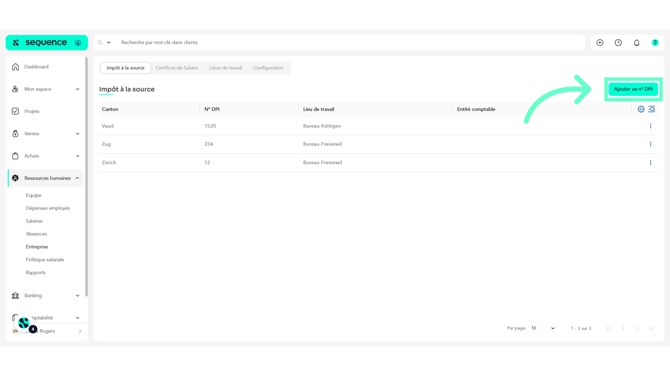Viewport: 670px width, 376px height.
Task: Expand the Ventes menu chevron
Action: click(x=77, y=134)
